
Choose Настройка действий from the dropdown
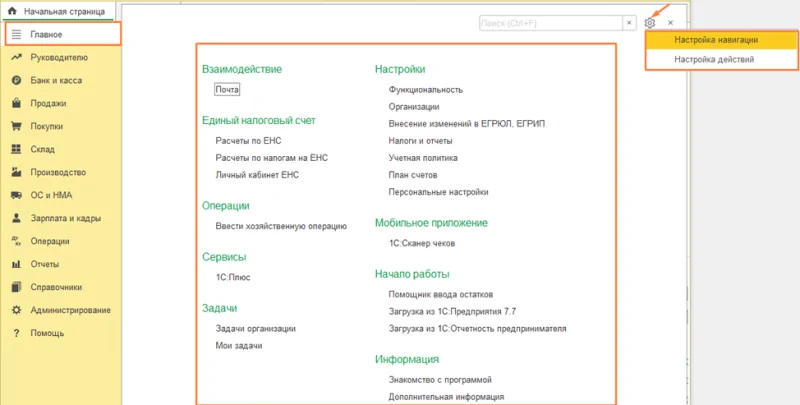click(721, 59)
